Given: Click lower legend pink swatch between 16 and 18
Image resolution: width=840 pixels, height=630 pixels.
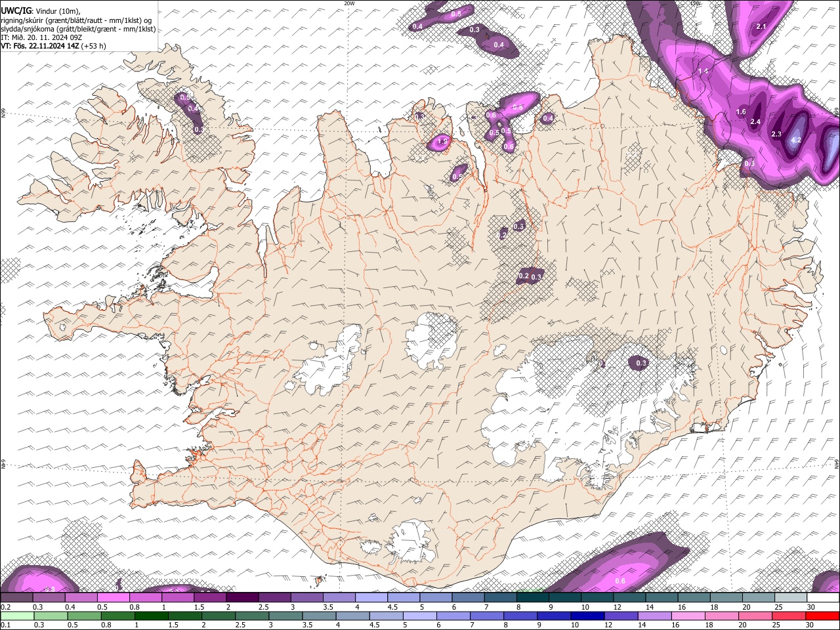Looking at the screenshot, I should pos(688,616).
